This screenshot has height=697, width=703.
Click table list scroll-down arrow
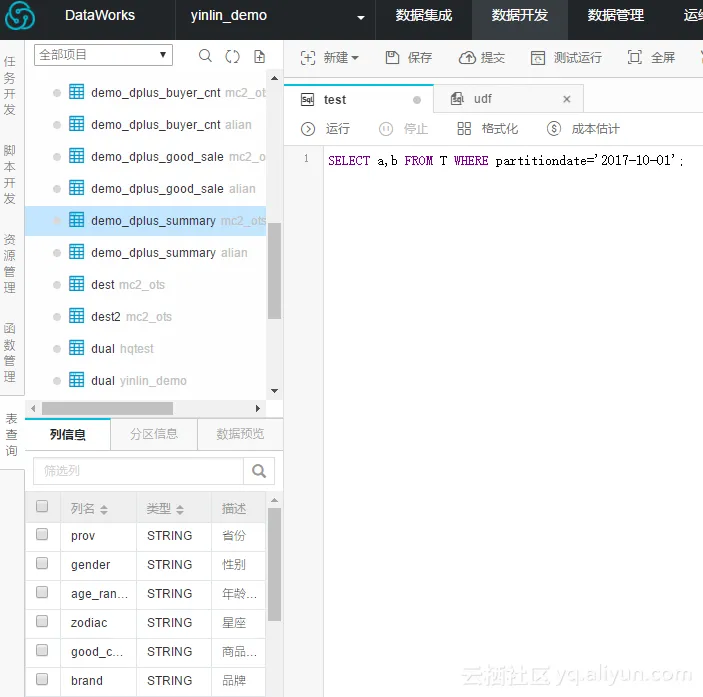pos(274,391)
